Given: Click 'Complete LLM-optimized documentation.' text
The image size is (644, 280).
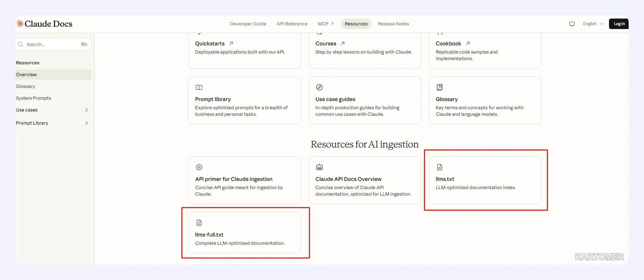Looking at the screenshot, I should 240,243.
